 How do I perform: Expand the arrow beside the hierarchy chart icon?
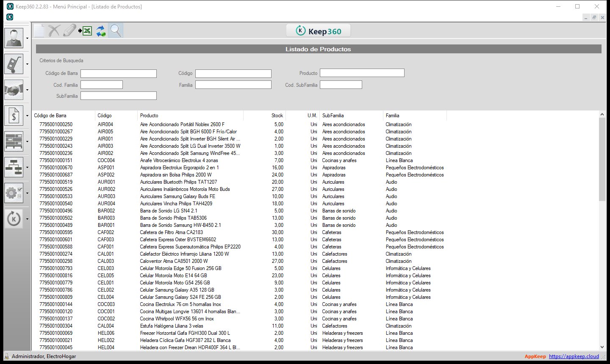pos(27,168)
